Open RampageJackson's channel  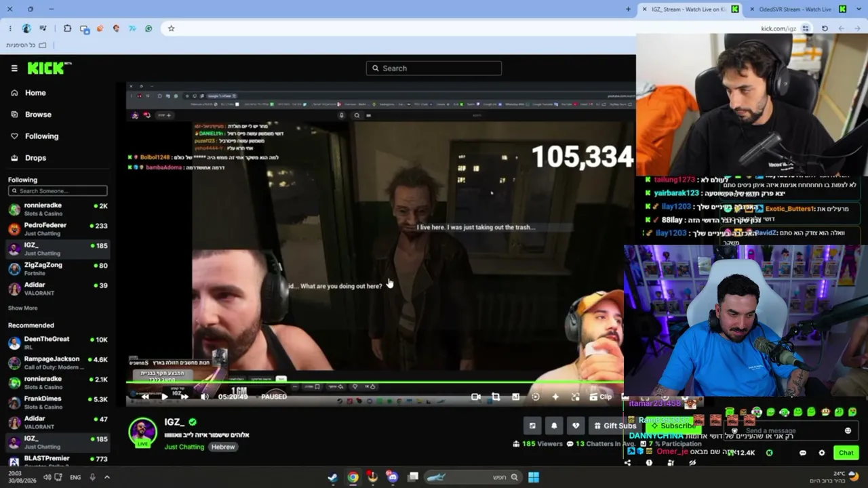coord(58,363)
